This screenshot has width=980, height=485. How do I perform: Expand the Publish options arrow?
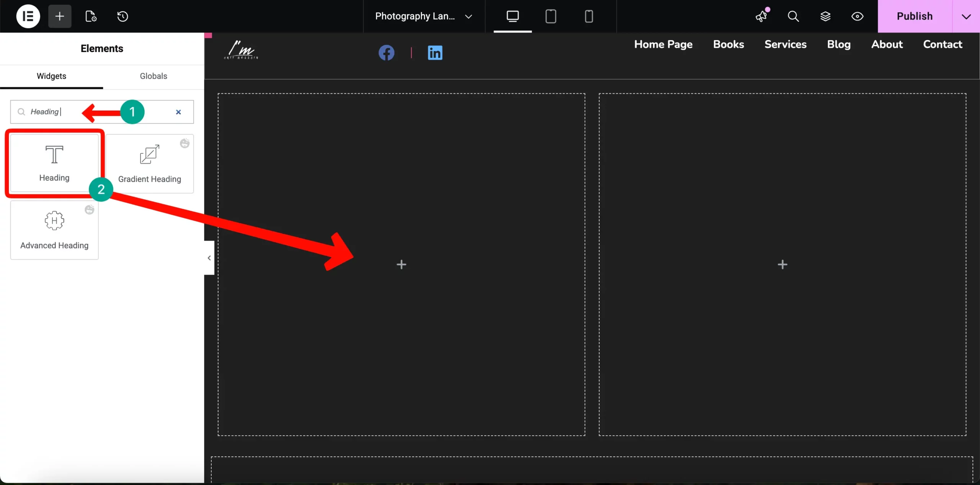[x=966, y=16]
